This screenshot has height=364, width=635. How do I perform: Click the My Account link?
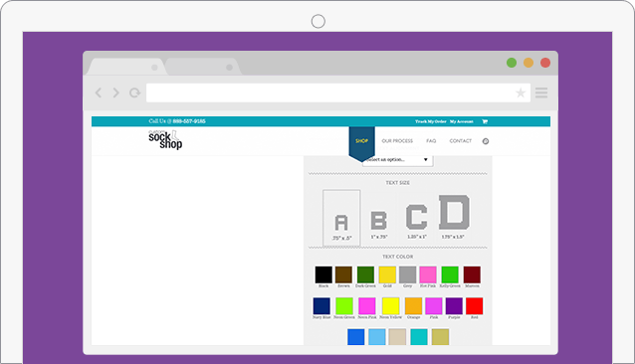tap(461, 121)
